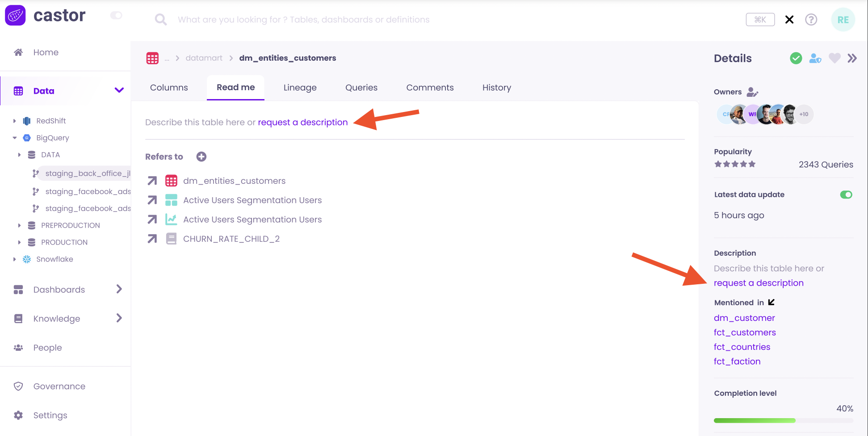The height and width of the screenshot is (436, 868).
Task: Click request a description link in Read me
Action: [x=302, y=122]
